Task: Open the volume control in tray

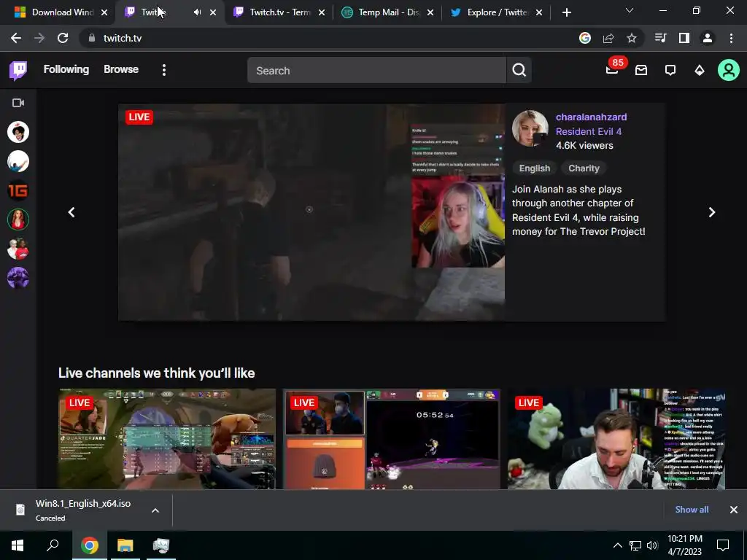Action: (652, 545)
